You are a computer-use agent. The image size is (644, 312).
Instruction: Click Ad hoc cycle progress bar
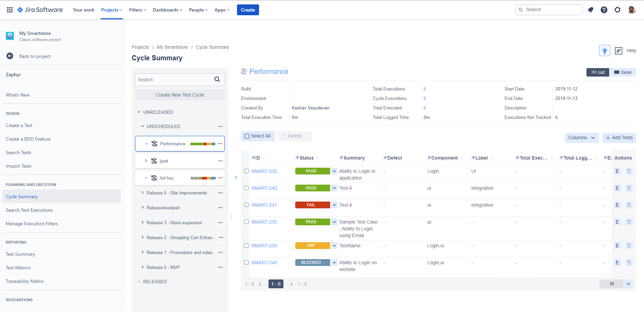click(x=203, y=178)
